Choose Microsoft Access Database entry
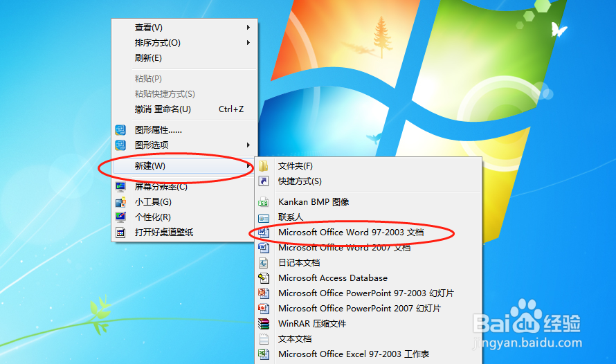616x364 pixels. tap(368, 278)
